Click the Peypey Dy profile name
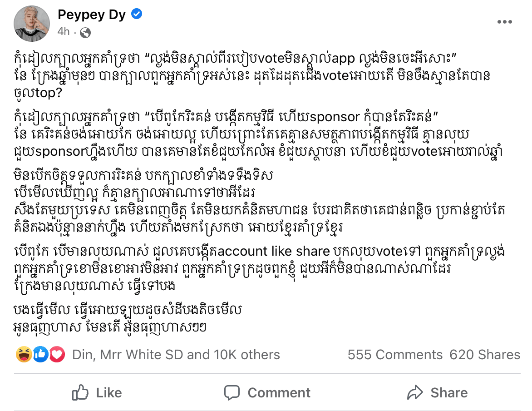The width and height of the screenshot is (532, 411). click(92, 15)
